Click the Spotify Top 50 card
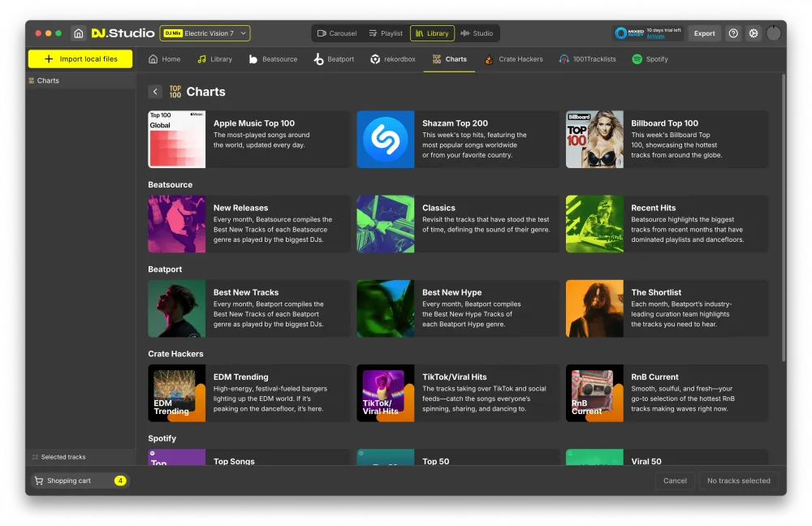This screenshot has height=526, width=812. 458,457
